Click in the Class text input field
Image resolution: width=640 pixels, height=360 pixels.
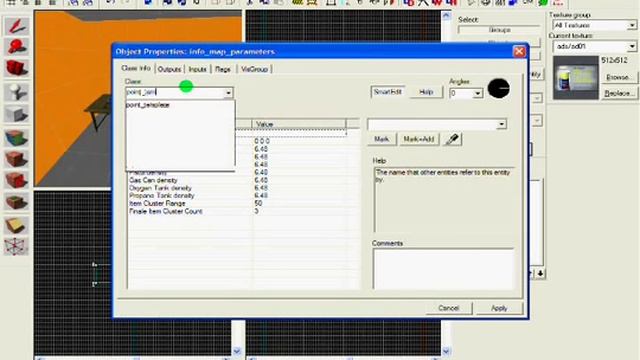click(x=175, y=93)
